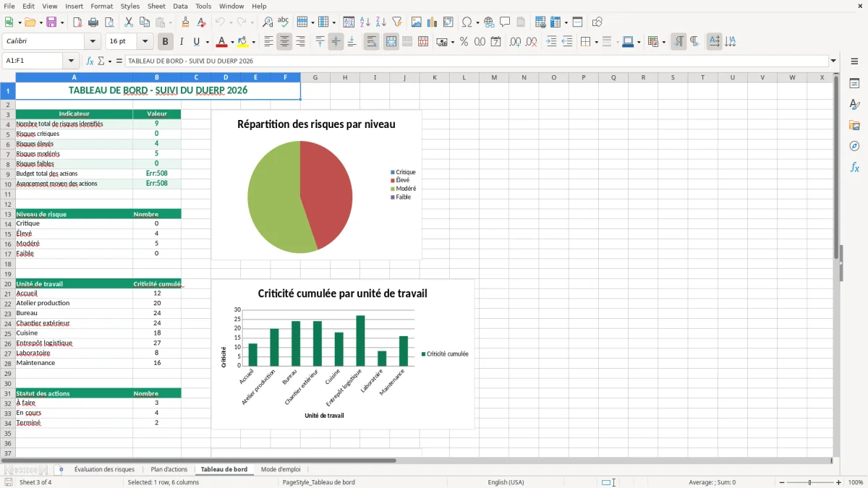This screenshot has width=868, height=488.
Task: Open draw functions shapes icon
Action: 597,22
